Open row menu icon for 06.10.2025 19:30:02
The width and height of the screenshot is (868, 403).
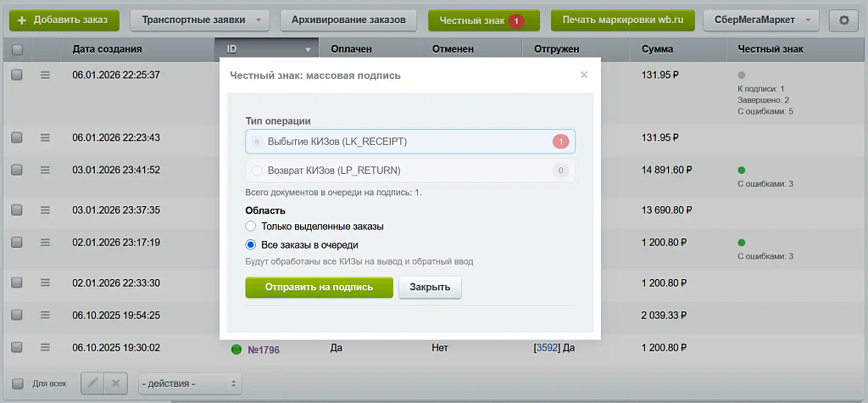pyautogui.click(x=46, y=348)
